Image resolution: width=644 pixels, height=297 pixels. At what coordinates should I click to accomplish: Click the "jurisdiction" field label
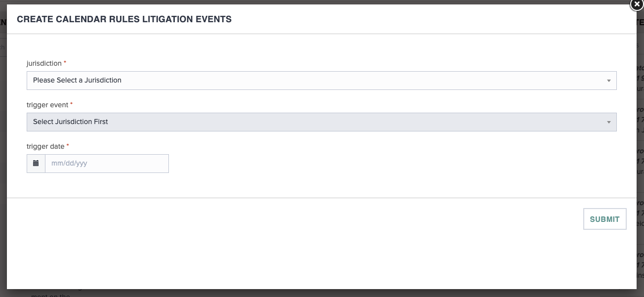point(44,64)
